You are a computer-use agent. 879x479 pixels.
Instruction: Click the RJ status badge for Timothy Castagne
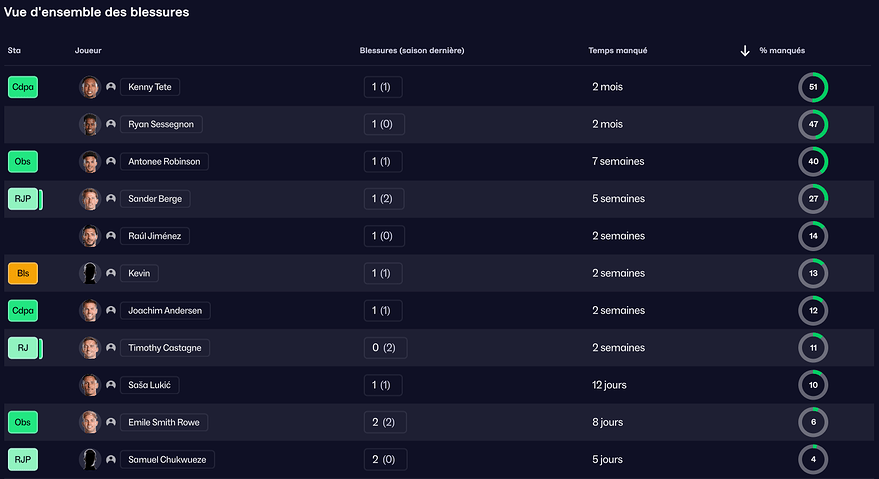tap(23, 348)
